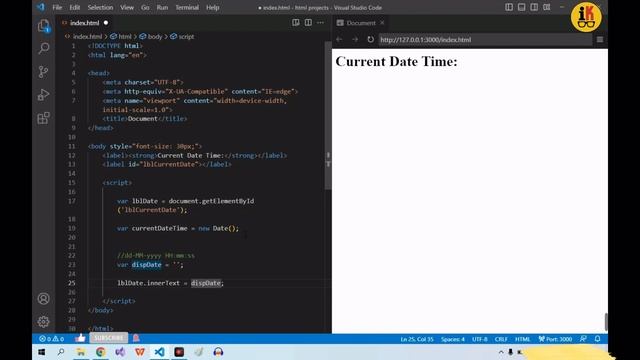Click the VS Code taskbar icon

(x=159, y=352)
